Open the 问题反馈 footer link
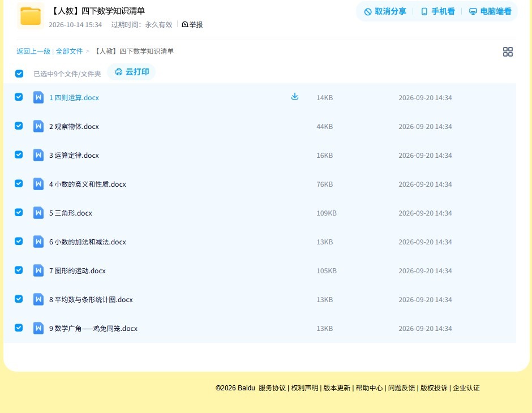 pos(401,388)
